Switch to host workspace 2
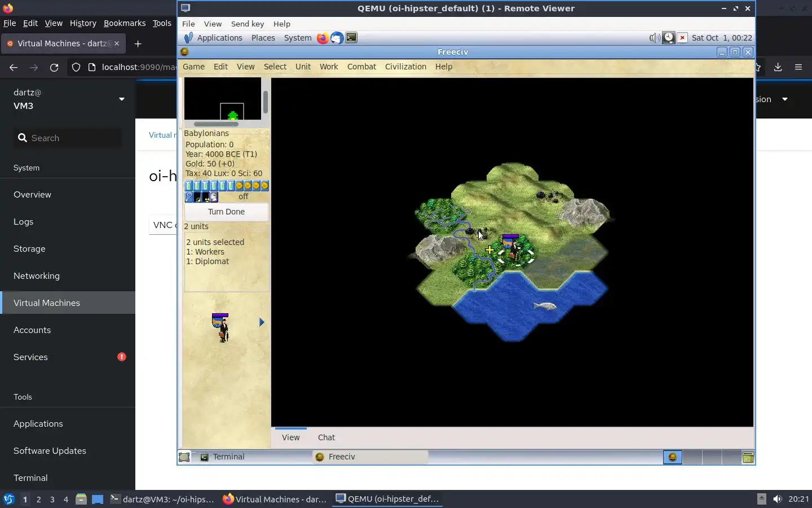Screen dimensions: 812x508 pyautogui.click(x=38, y=499)
